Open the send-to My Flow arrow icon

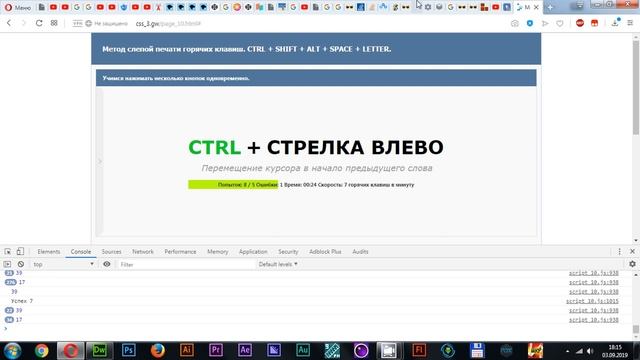[x=545, y=24]
